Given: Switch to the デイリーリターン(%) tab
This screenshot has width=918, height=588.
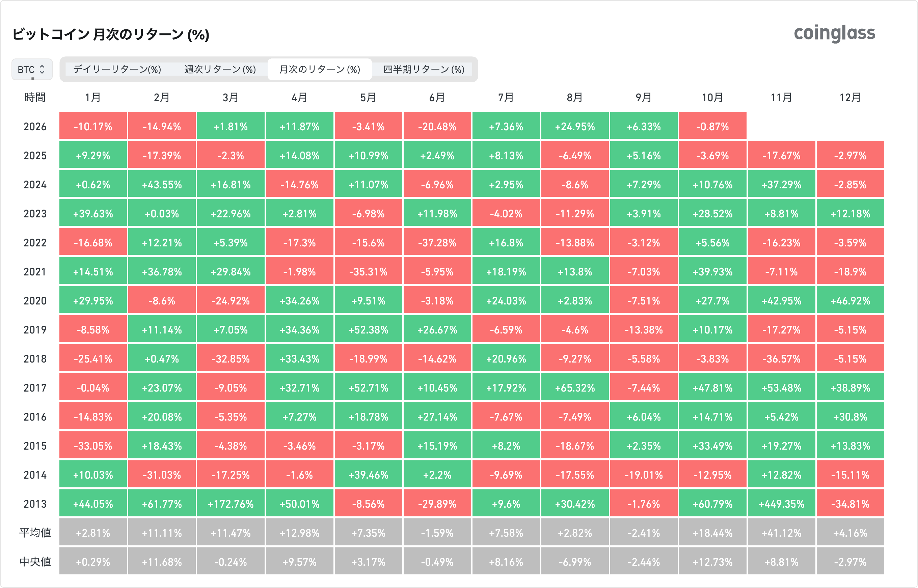Looking at the screenshot, I should click(x=117, y=69).
